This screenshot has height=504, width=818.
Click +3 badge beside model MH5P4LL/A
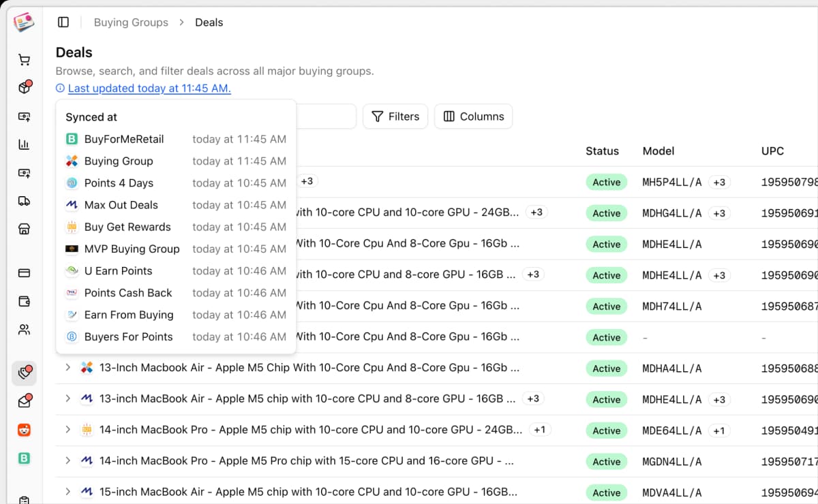(719, 182)
